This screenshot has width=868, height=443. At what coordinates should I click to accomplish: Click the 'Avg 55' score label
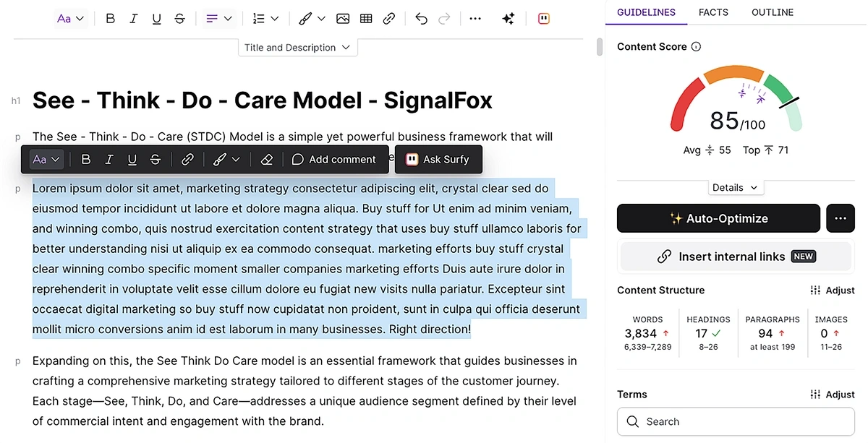pyautogui.click(x=707, y=150)
